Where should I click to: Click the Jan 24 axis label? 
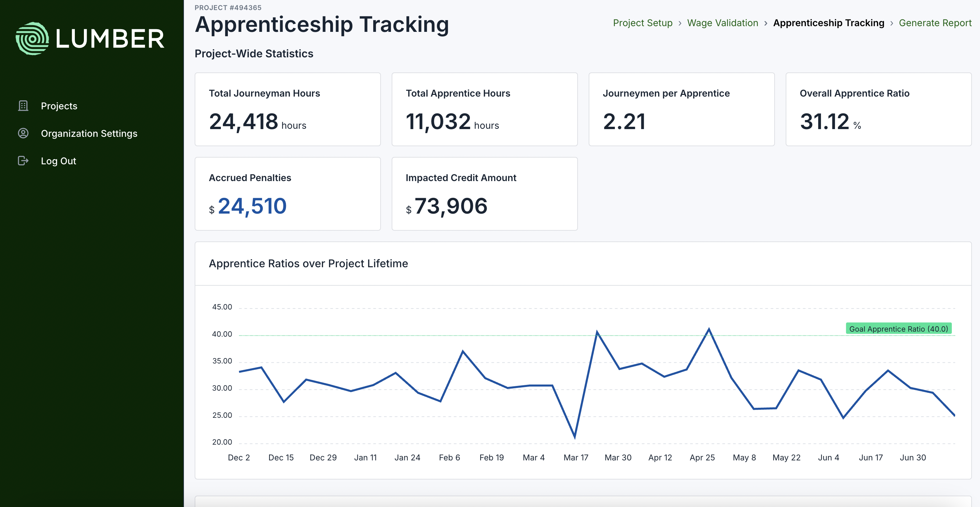point(407,458)
